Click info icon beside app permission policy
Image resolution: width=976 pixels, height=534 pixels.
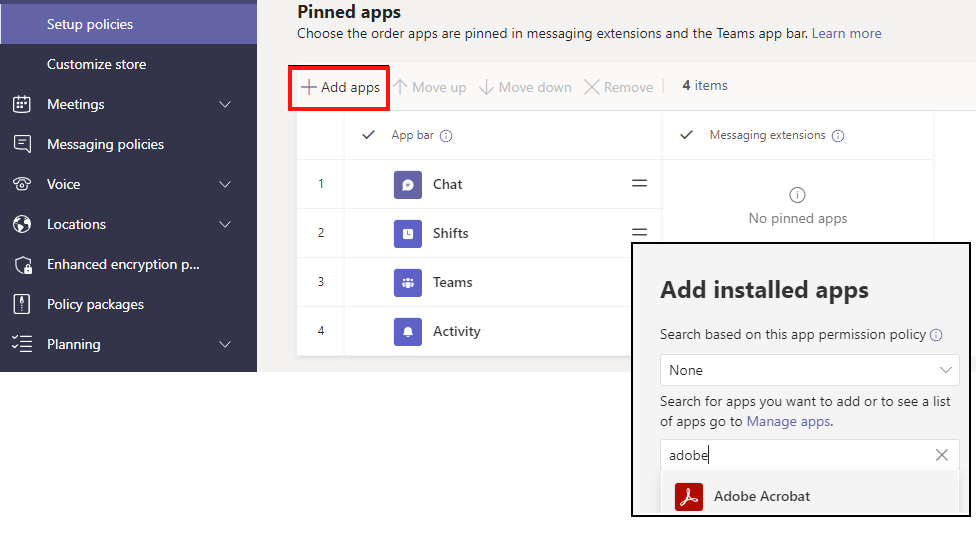coord(936,335)
